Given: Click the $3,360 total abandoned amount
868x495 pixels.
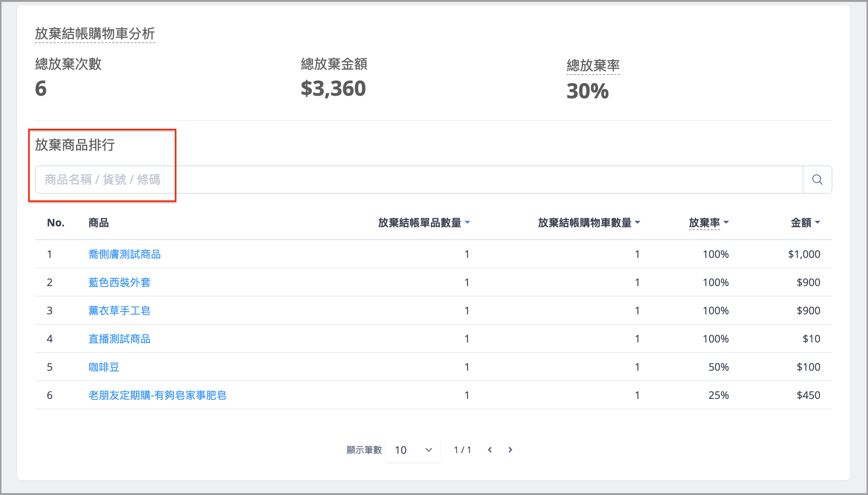Looking at the screenshot, I should pos(333,89).
